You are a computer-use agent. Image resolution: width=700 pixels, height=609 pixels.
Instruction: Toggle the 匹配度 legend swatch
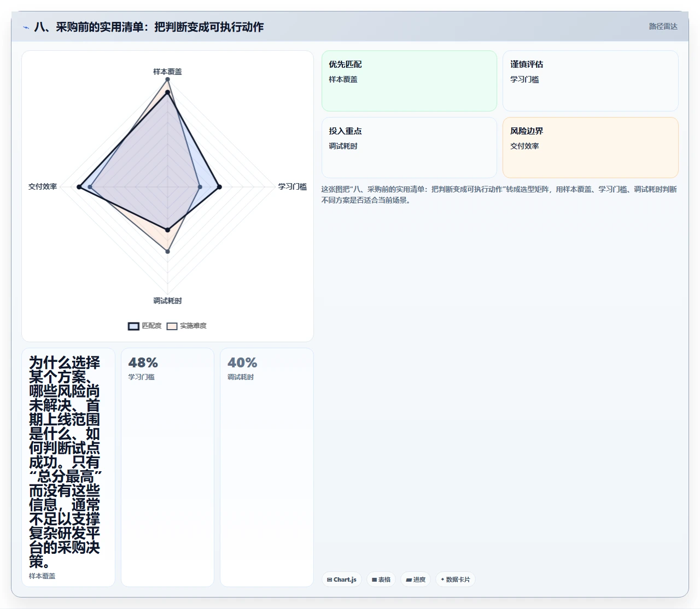(133, 326)
